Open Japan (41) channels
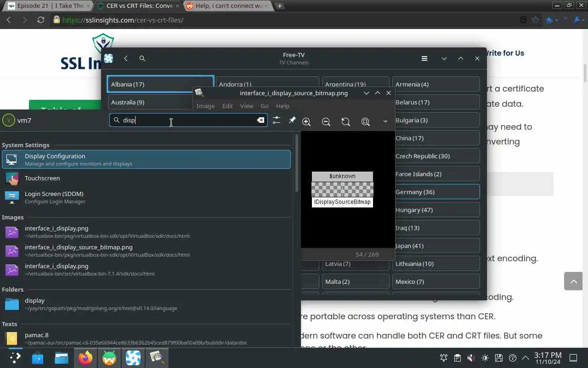 point(436,246)
